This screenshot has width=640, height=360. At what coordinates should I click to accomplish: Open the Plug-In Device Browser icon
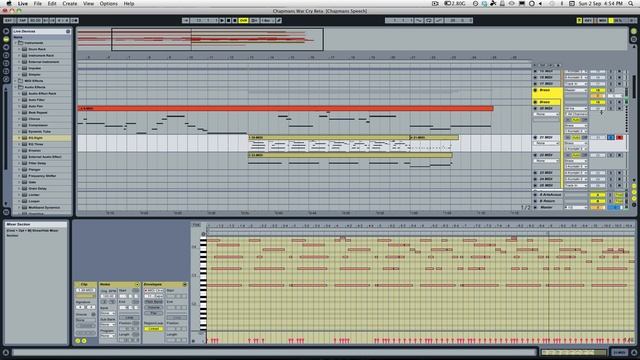(x=6, y=47)
